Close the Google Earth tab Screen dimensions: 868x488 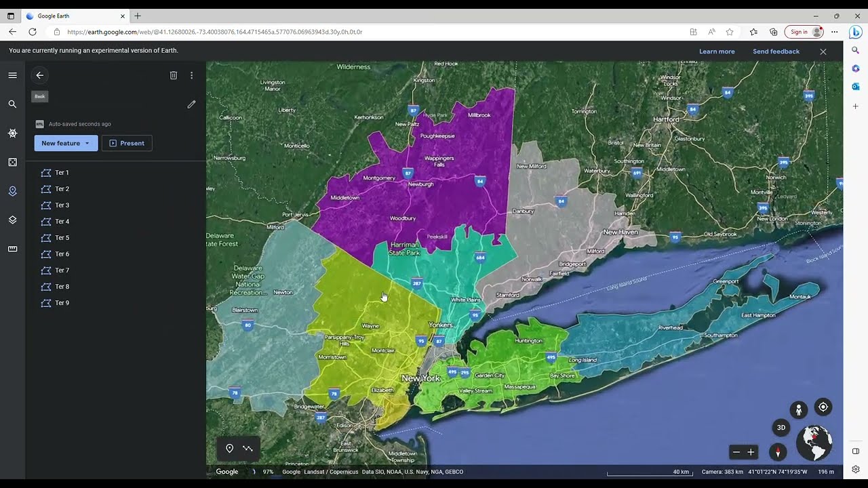(x=123, y=16)
